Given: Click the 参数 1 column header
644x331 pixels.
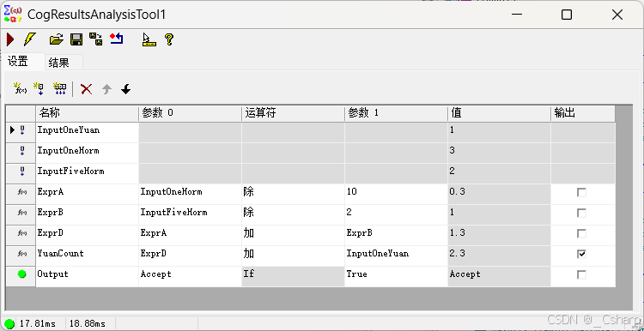Looking at the screenshot, I should click(396, 113).
